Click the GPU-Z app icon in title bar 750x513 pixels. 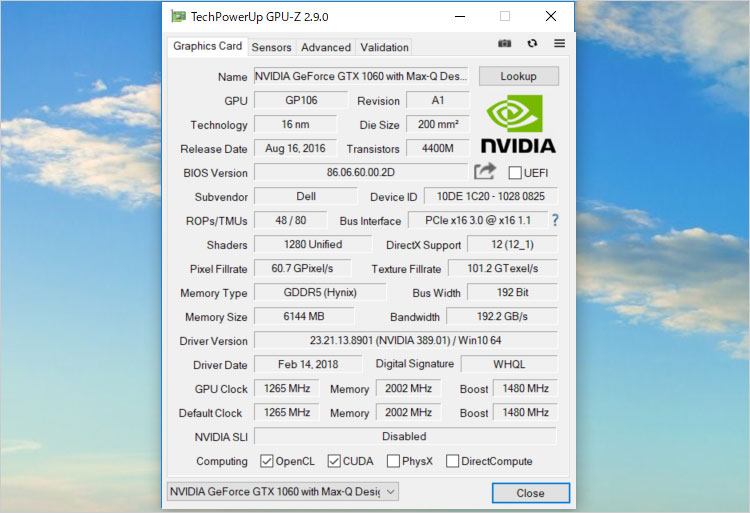pyautogui.click(x=178, y=17)
